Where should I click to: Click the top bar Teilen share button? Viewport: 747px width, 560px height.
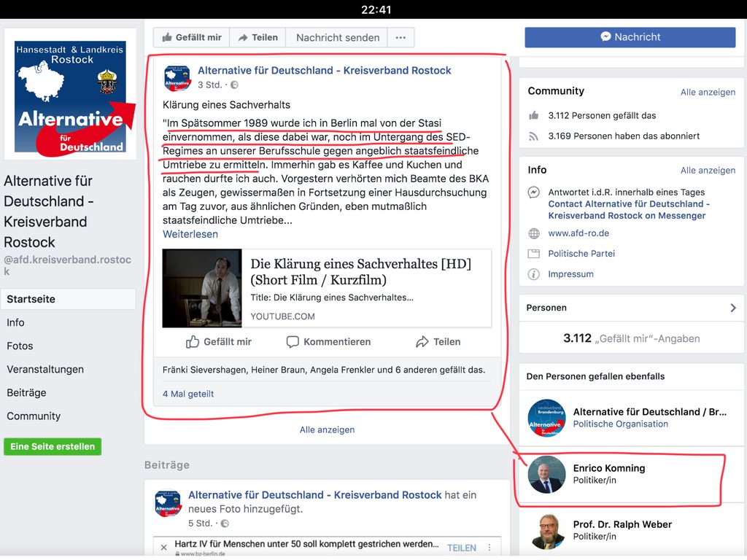click(258, 38)
